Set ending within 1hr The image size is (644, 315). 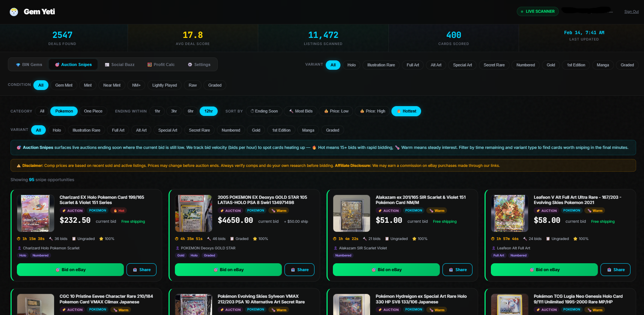[157, 111]
